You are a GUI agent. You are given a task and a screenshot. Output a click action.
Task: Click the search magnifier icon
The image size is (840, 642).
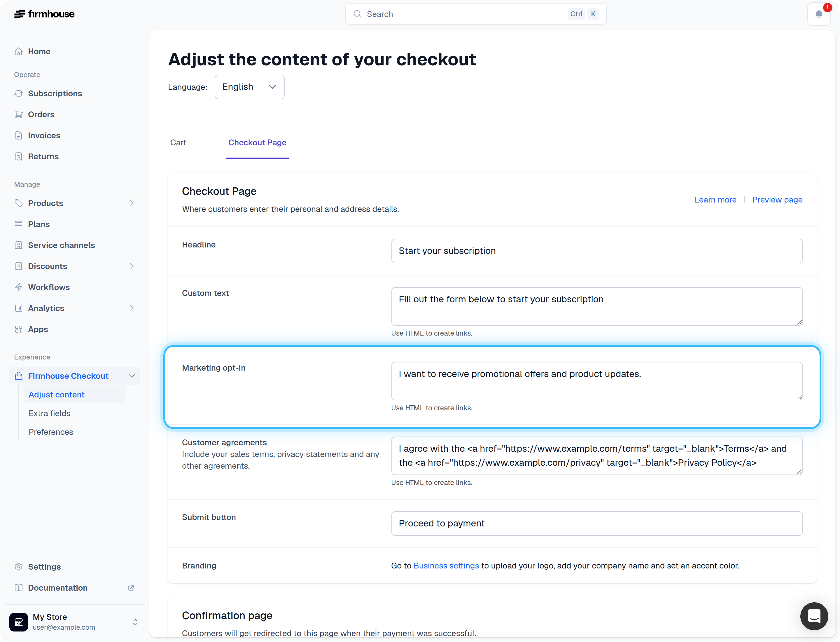pos(357,14)
